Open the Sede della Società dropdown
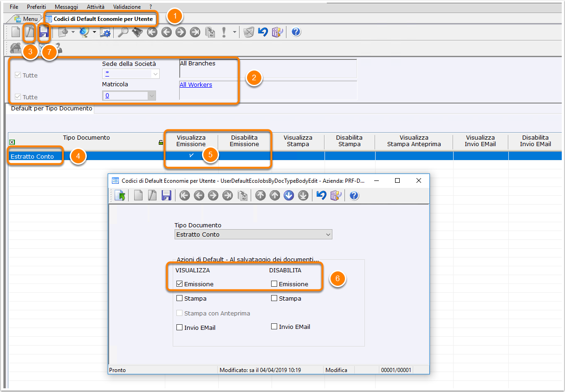 155,74
